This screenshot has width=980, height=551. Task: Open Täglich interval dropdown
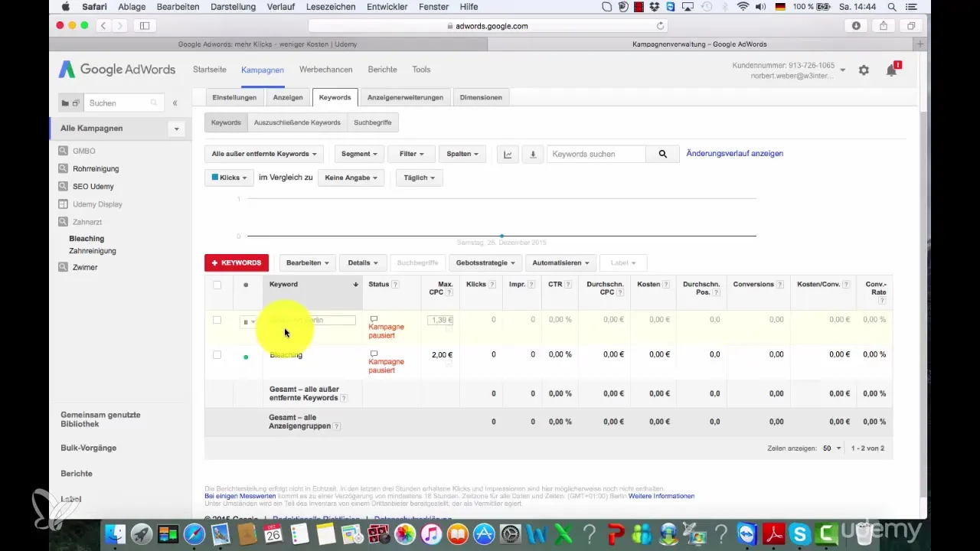coord(418,178)
